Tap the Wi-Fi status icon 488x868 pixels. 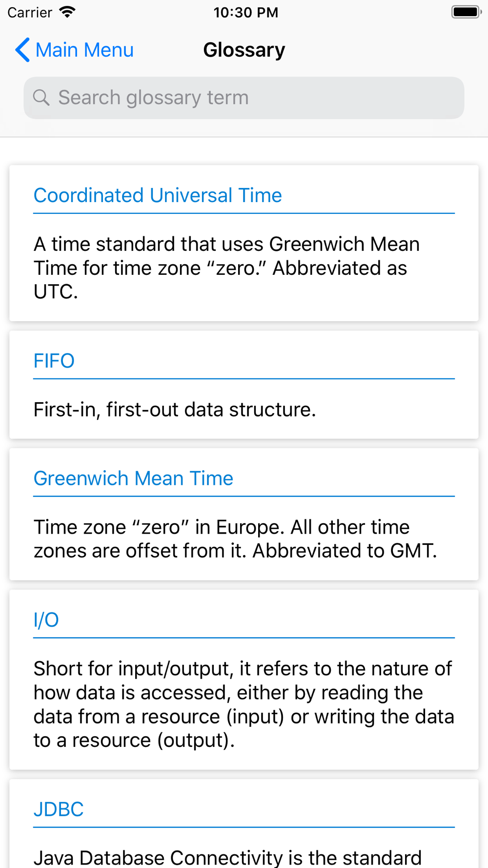tap(67, 12)
